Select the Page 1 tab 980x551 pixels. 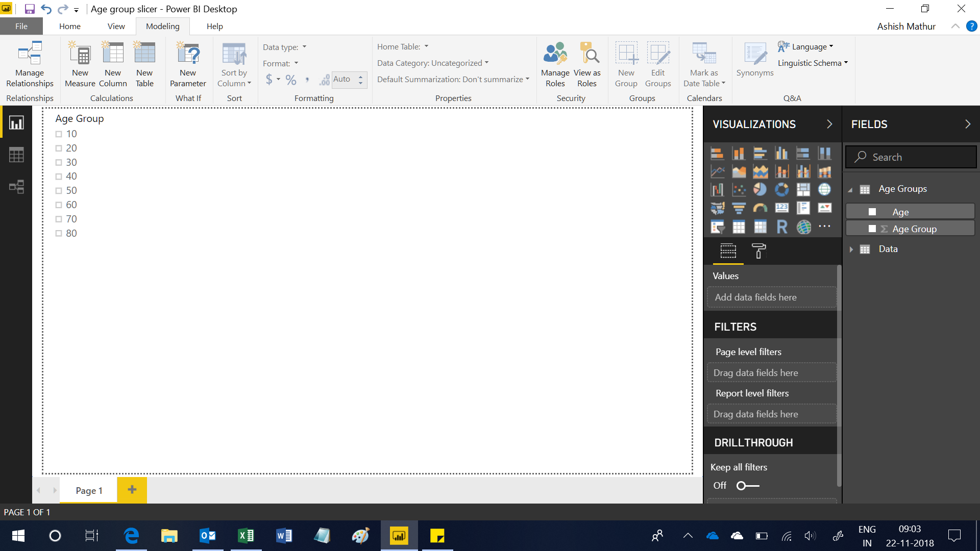89,490
